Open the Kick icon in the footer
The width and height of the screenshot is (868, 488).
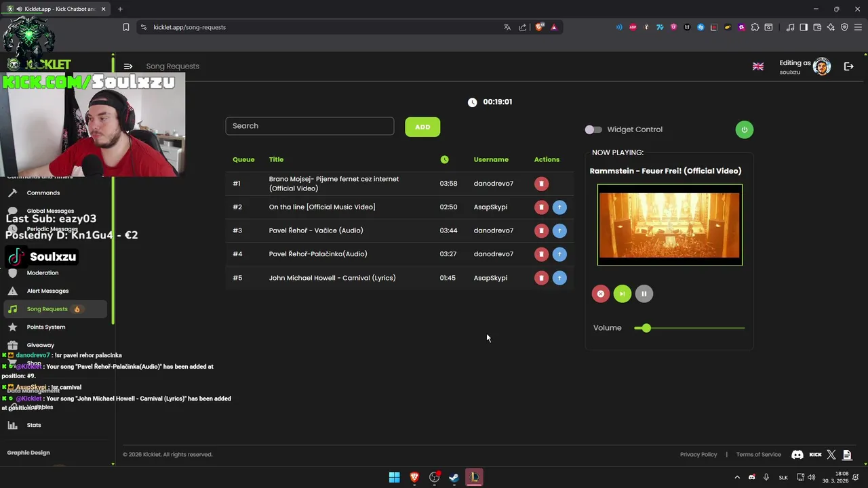coord(816,455)
